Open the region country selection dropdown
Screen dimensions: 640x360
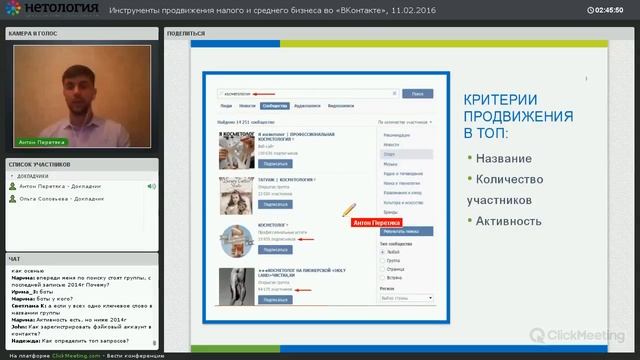coord(406,298)
